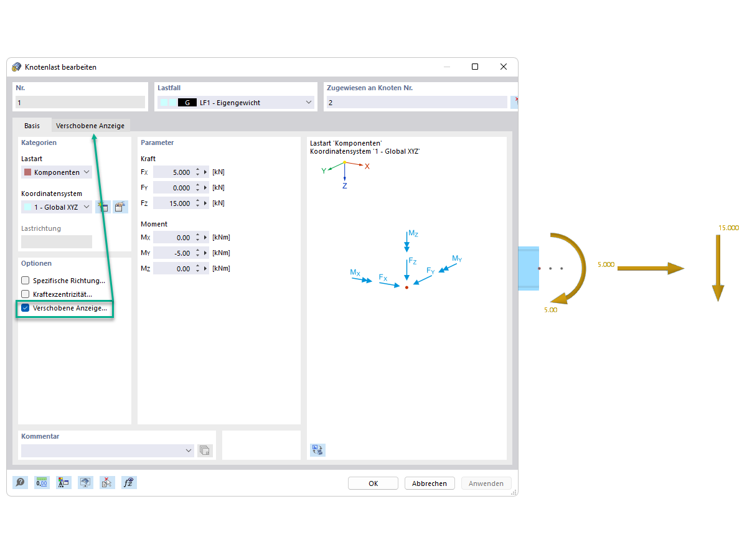Open the formula (fx) icon in bottom toolbar
This screenshot has height=560, width=747.
[129, 482]
